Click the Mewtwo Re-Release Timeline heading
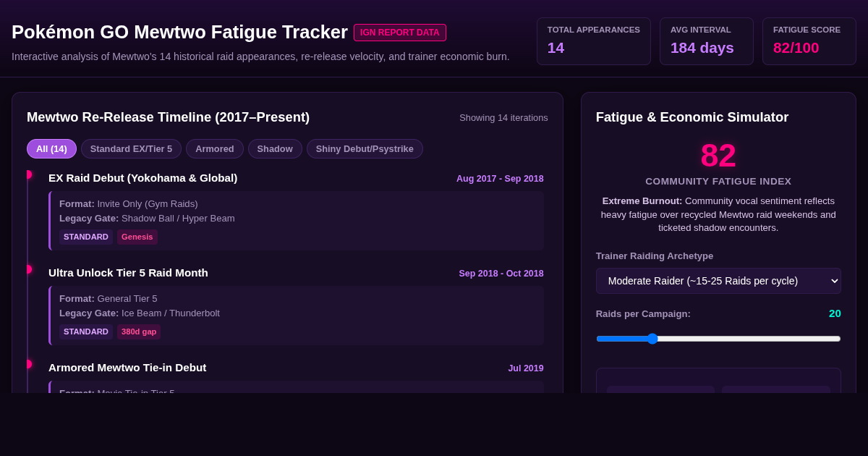868x456 pixels. click(x=168, y=117)
